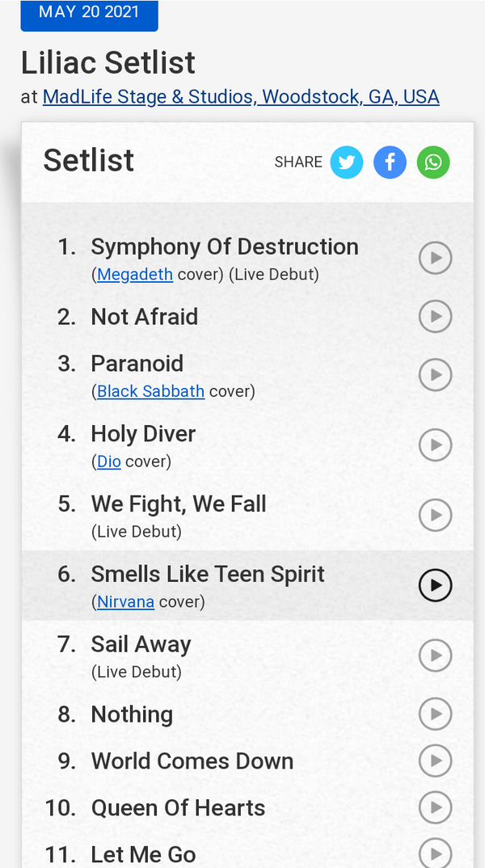485x868 pixels.
Task: Share setlist on Facebook
Action: 390,162
